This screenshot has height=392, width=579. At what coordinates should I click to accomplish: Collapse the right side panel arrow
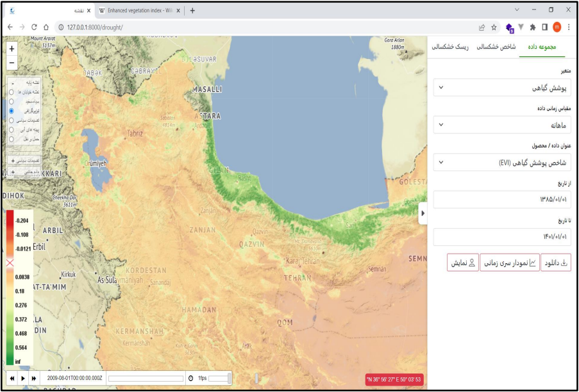click(423, 213)
